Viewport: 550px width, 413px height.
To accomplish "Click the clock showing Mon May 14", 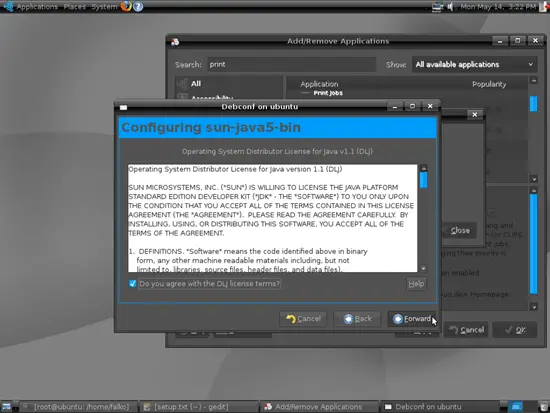I will point(498,7).
